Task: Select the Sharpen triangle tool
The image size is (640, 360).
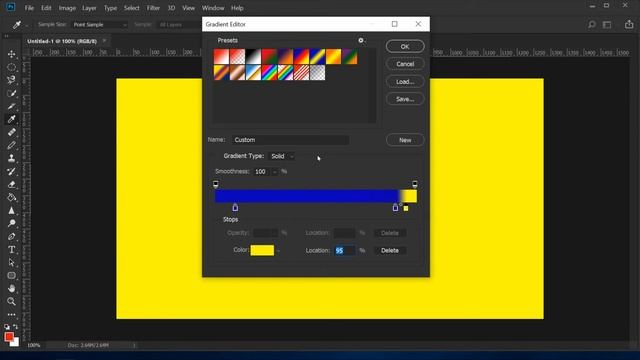Action: pos(11,210)
